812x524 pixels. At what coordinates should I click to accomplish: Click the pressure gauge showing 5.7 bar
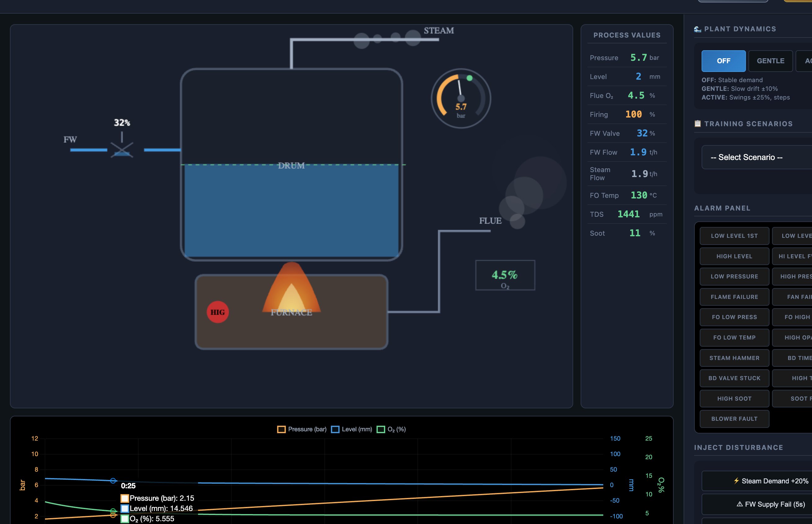coord(461,98)
